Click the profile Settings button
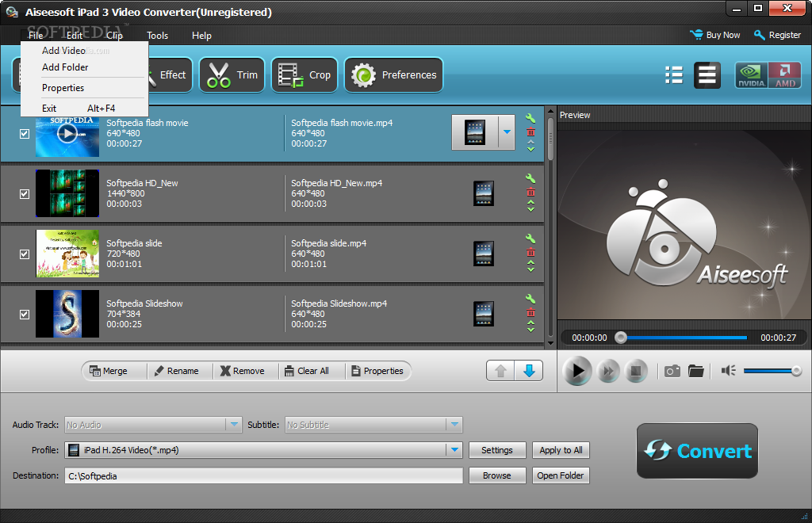This screenshot has width=812, height=523. (x=497, y=450)
